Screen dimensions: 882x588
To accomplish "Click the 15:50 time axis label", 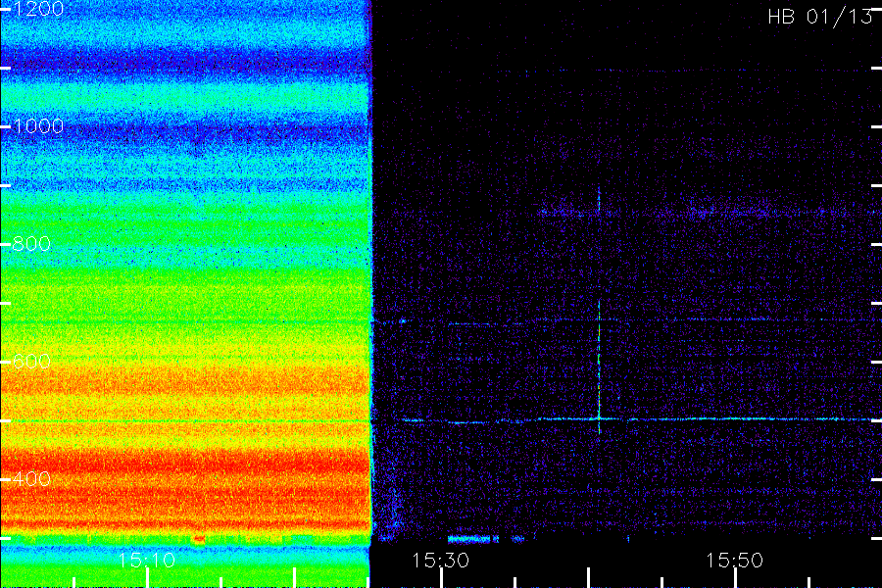I will tap(734, 560).
